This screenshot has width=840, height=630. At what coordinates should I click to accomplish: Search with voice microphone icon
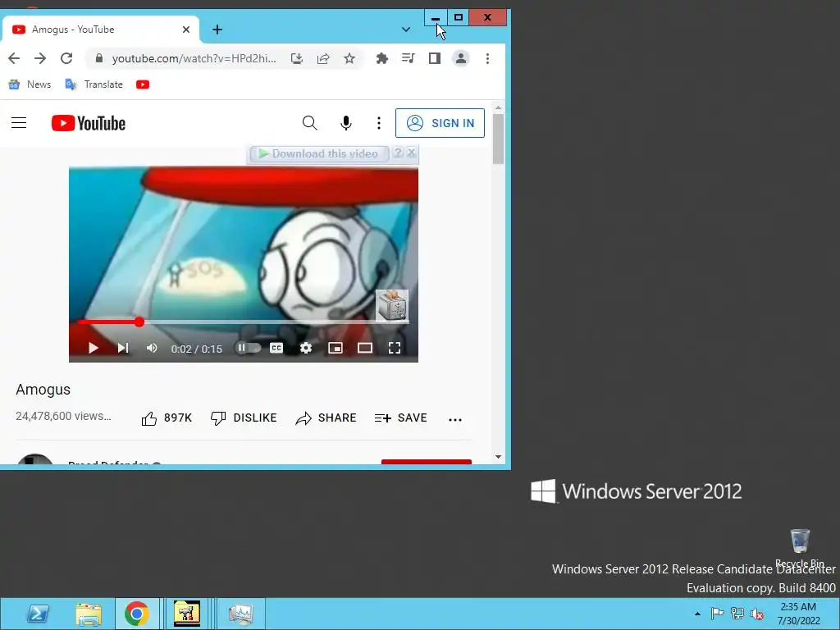coord(346,123)
